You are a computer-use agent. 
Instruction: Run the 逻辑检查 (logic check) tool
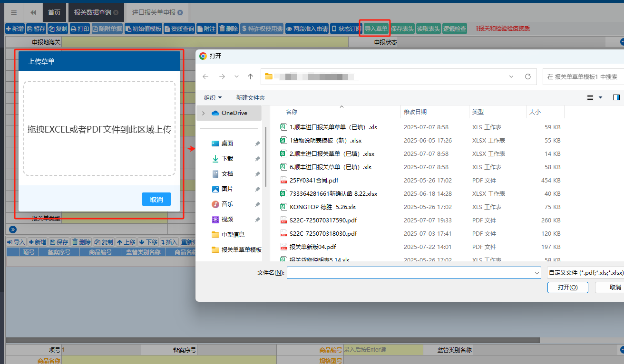click(454, 29)
